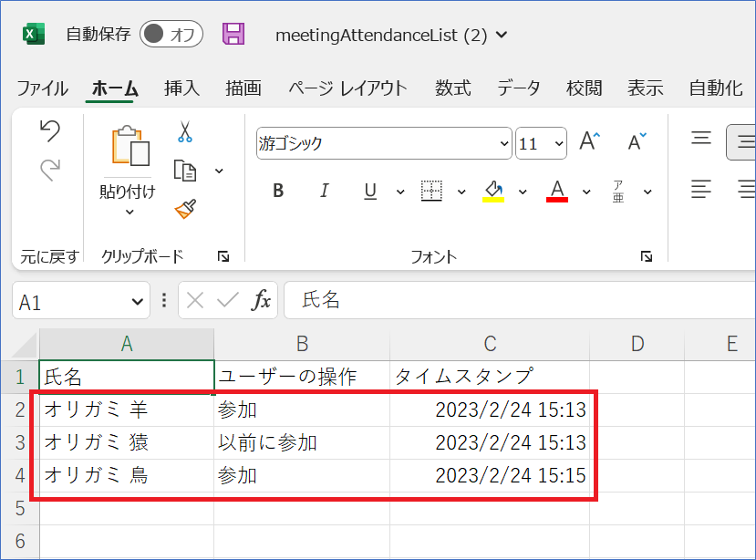Click the Save floppy disk icon
Screen dimensions: 756x560
(234, 35)
